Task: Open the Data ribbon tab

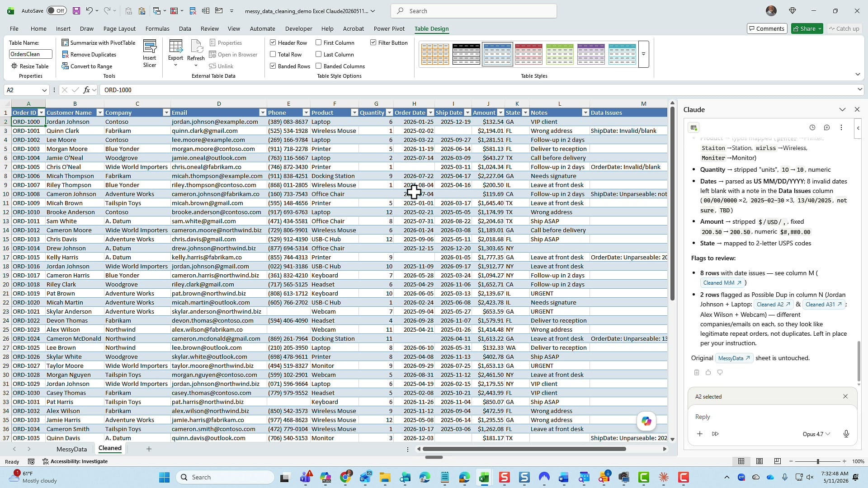Action: click(x=185, y=28)
